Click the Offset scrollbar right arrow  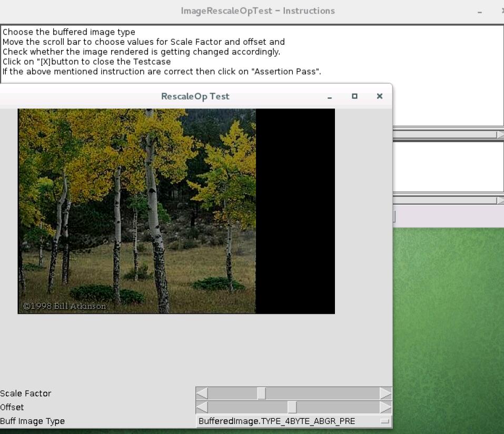[x=386, y=407]
